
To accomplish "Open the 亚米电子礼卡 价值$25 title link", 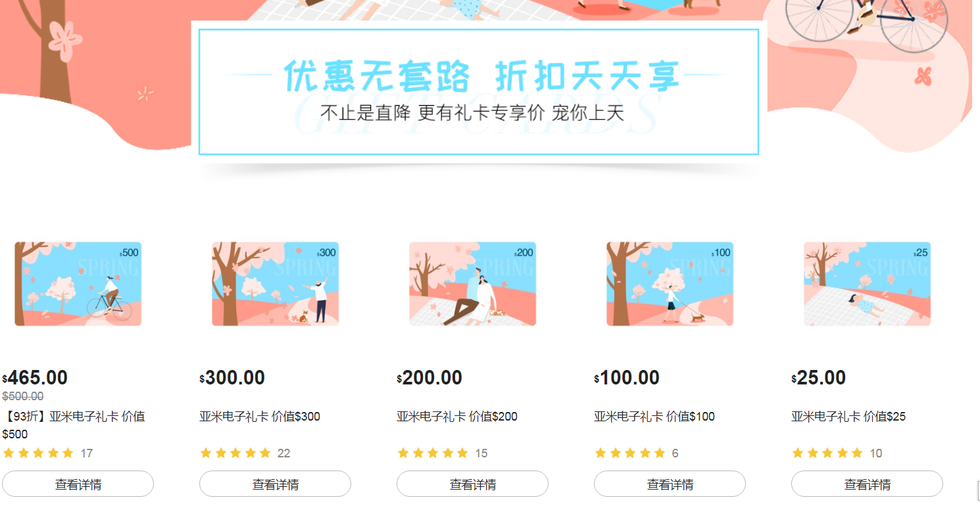I will click(x=848, y=417).
